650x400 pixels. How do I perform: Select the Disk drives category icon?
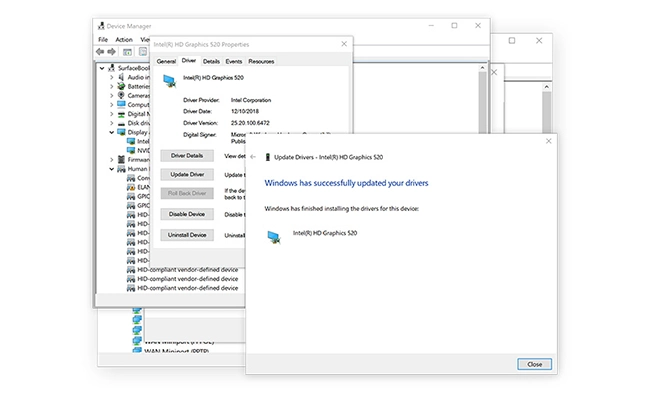pos(121,123)
